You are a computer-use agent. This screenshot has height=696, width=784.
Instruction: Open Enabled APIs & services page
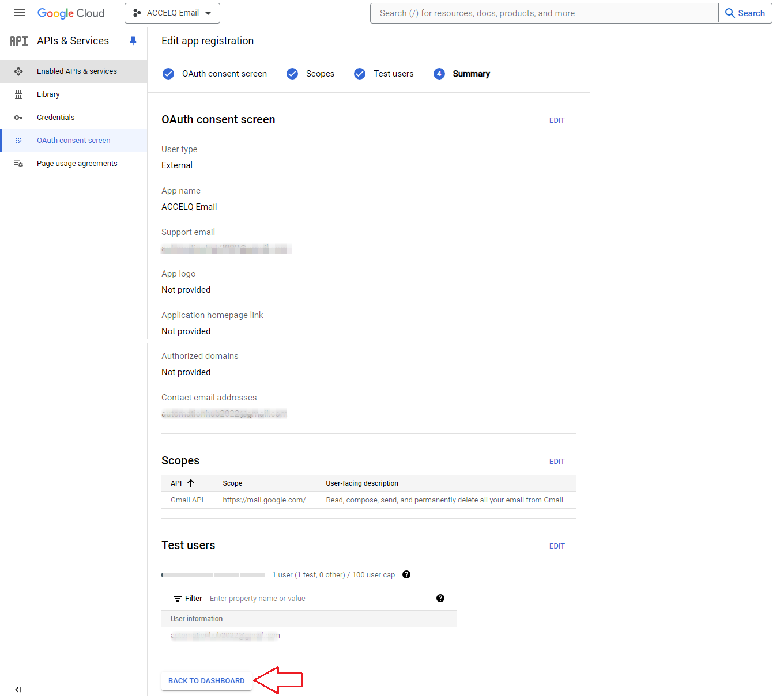[74, 71]
